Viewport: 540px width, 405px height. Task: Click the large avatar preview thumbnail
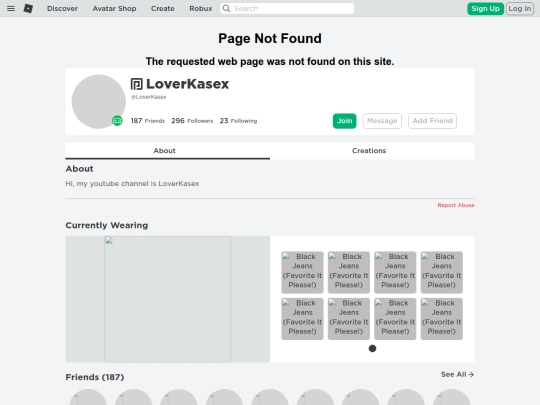[x=167, y=299]
